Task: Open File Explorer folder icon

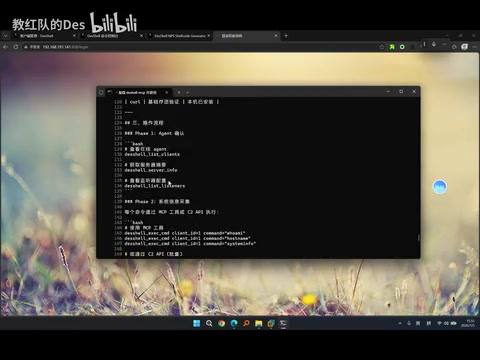Action: click(x=259, y=323)
